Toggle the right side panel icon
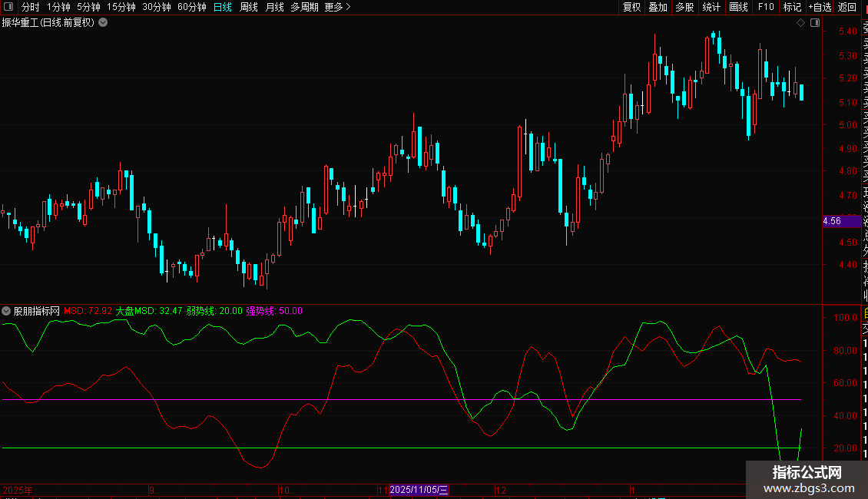 point(815,23)
